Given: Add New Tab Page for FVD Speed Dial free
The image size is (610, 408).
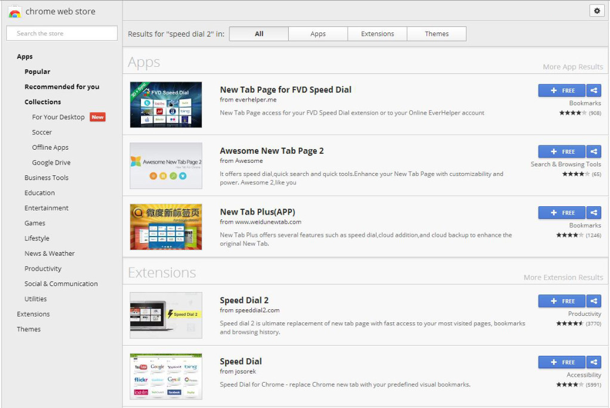Looking at the screenshot, I should point(562,90).
